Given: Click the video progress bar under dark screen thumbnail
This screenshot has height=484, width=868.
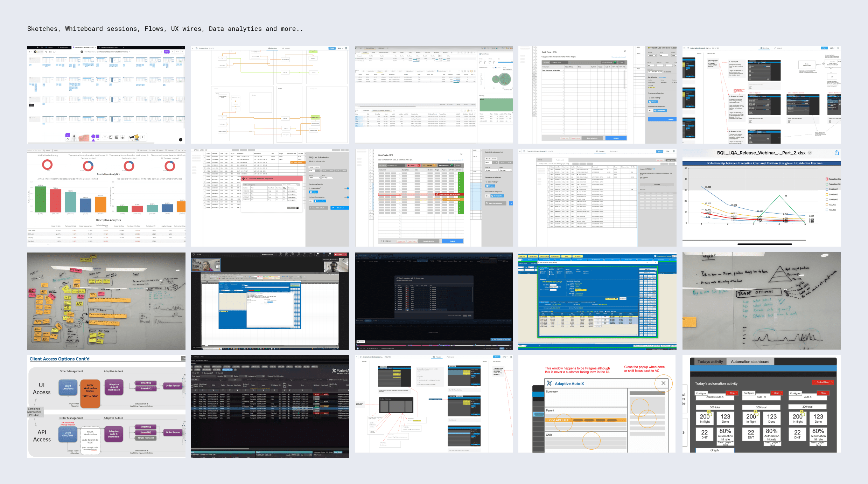Looking at the screenshot, I should 433,345.
